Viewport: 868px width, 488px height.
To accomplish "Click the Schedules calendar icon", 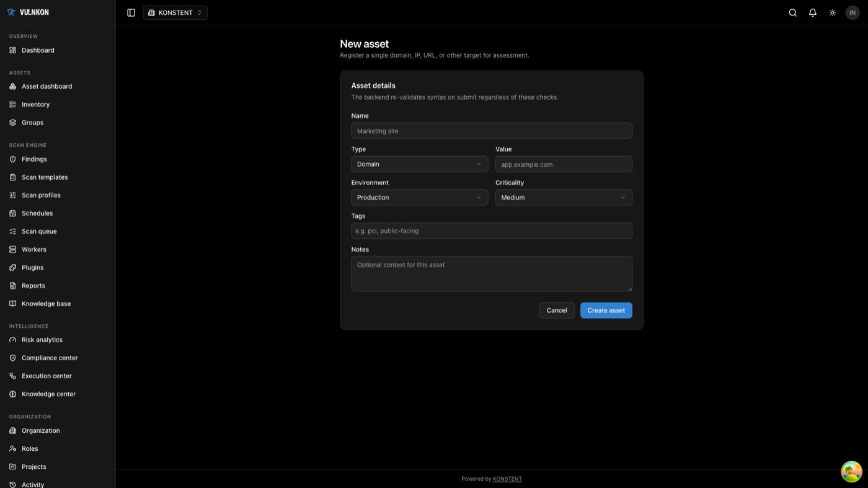I will [12, 213].
